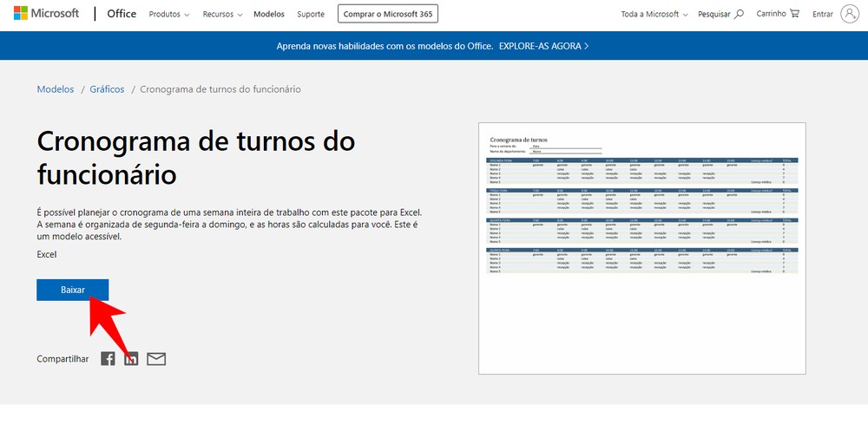The width and height of the screenshot is (868, 431).
Task: Open the Office home link
Action: (x=122, y=14)
